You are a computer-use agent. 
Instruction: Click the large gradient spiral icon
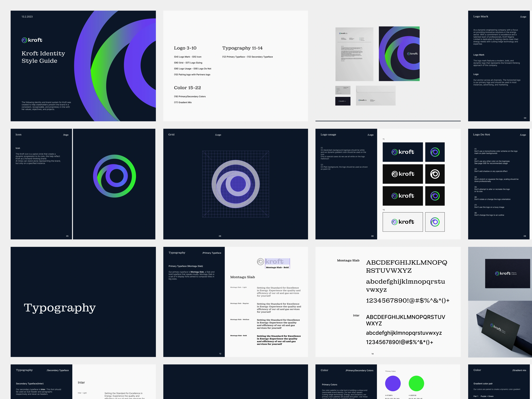point(115,176)
